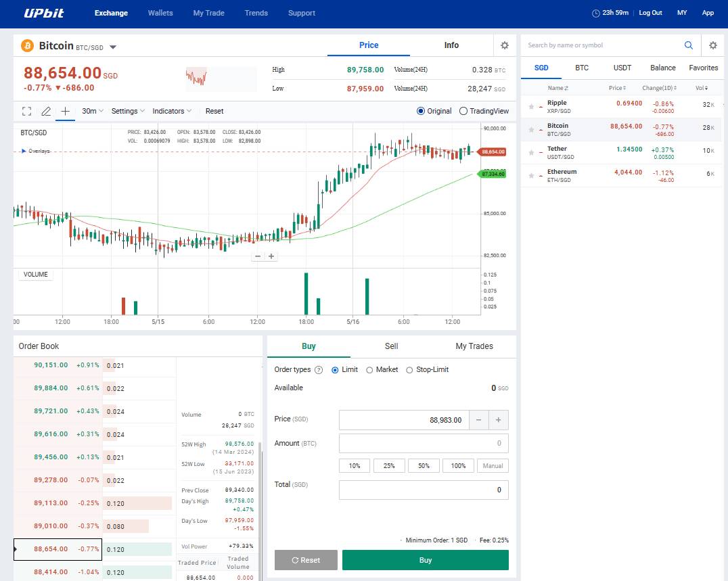The width and height of the screenshot is (728, 581).
Task: Set amount to 100%
Action: tap(458, 465)
